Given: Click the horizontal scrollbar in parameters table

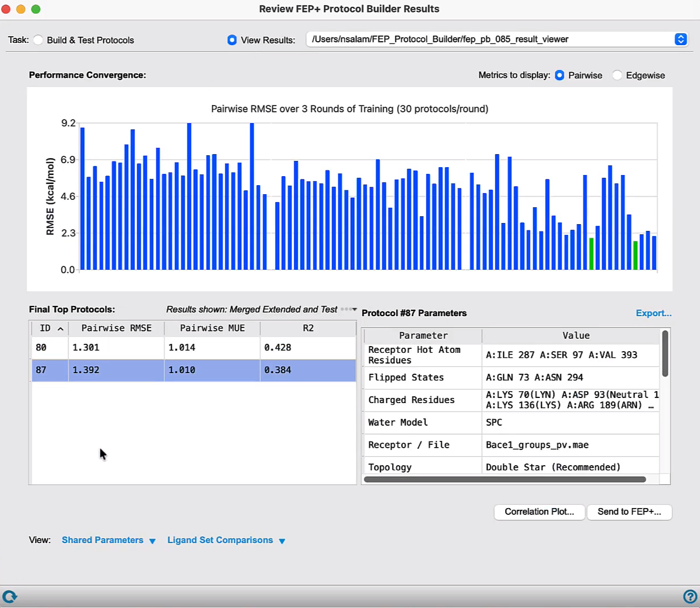Looking at the screenshot, I should click(505, 479).
